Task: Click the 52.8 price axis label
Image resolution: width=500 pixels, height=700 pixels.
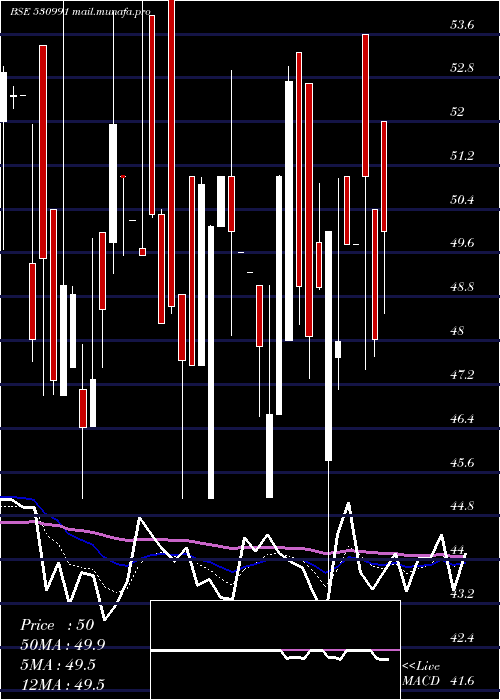Action: tap(462, 69)
